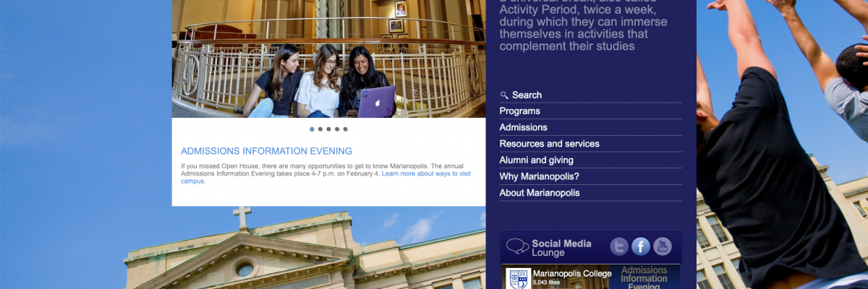Switch to the second slideshow dot
868x289 pixels.
[x=320, y=129]
